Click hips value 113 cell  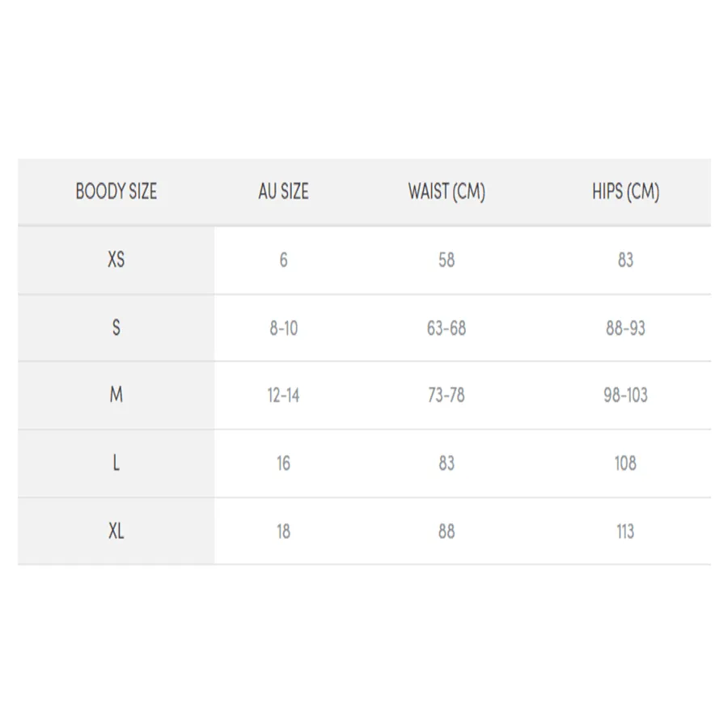(625, 531)
